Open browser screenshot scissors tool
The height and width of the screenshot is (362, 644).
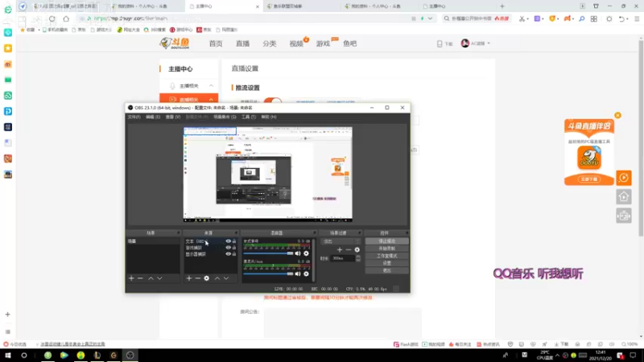[x=522, y=19]
